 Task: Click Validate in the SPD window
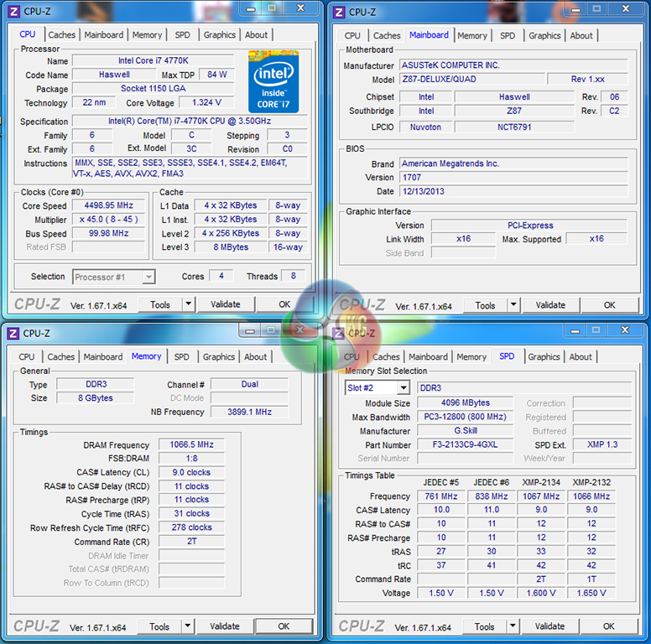549,626
